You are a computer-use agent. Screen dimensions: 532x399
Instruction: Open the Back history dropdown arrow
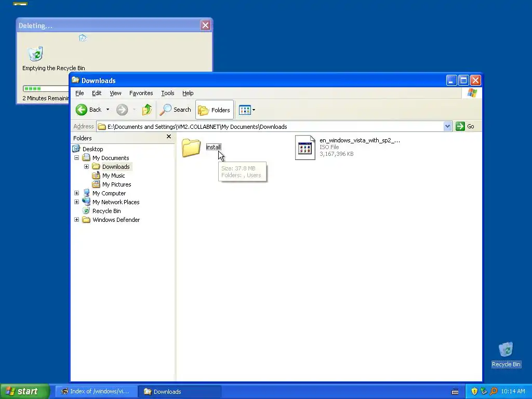click(108, 110)
